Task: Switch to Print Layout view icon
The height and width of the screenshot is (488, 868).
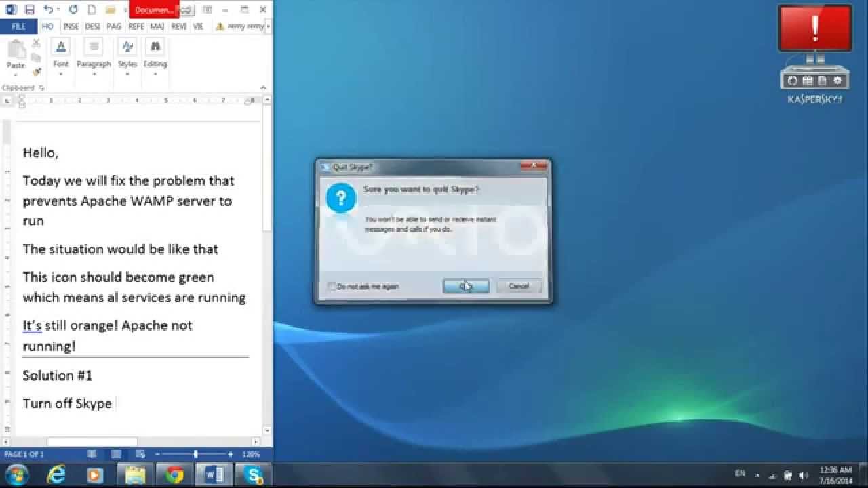Action: (116, 454)
